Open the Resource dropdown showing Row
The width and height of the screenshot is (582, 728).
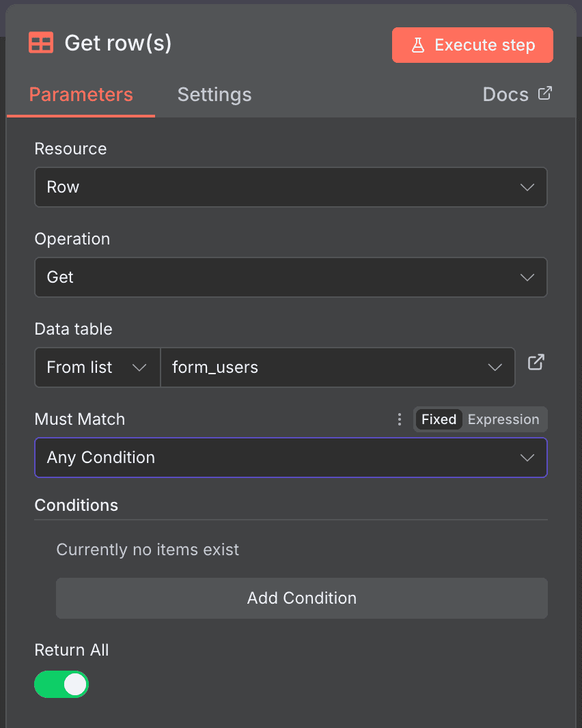290,187
